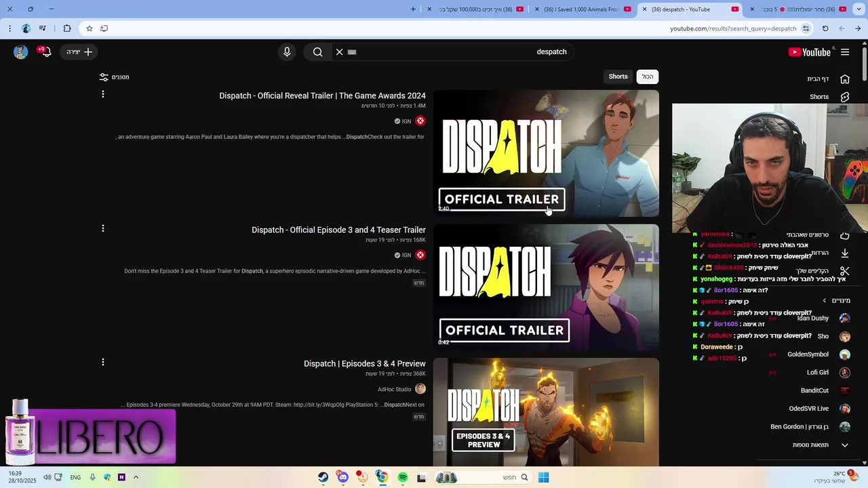Open a new browser tab
The width and height of the screenshot is (868, 488).
[413, 9]
